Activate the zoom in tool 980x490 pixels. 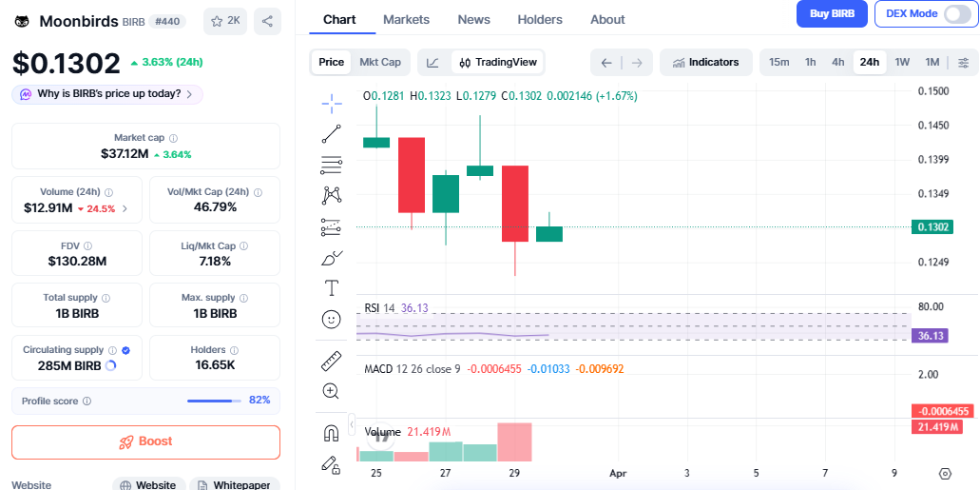pyautogui.click(x=331, y=391)
